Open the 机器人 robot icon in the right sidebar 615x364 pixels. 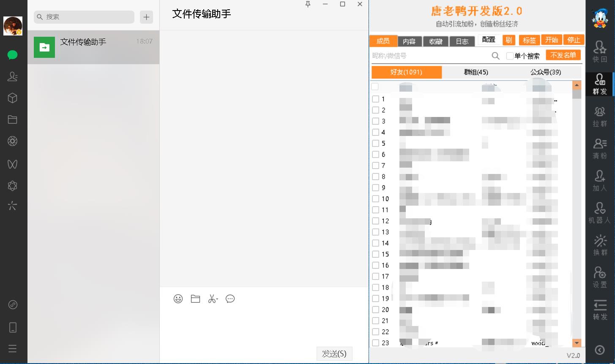tap(600, 213)
